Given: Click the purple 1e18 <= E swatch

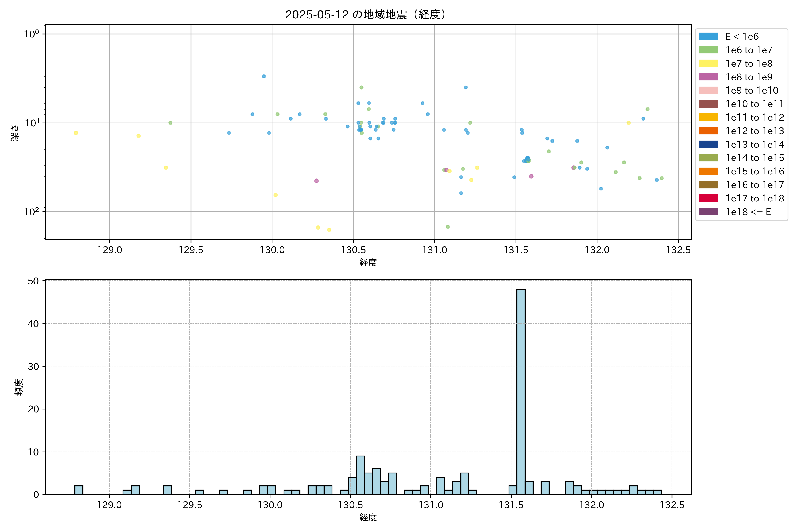Looking at the screenshot, I should [x=708, y=212].
